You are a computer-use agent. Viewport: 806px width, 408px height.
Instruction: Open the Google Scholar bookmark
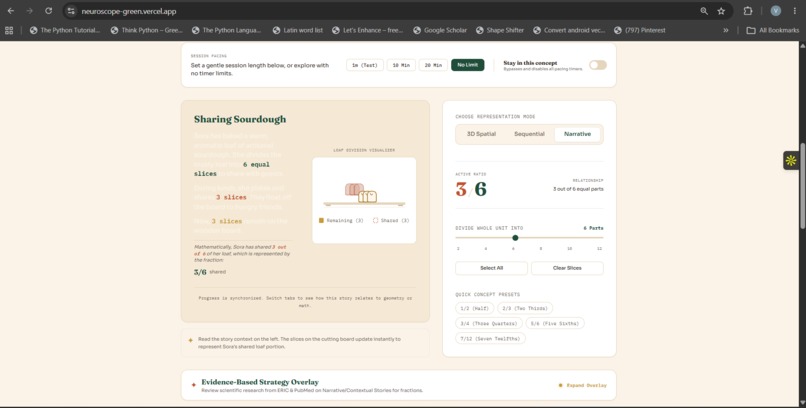point(440,30)
